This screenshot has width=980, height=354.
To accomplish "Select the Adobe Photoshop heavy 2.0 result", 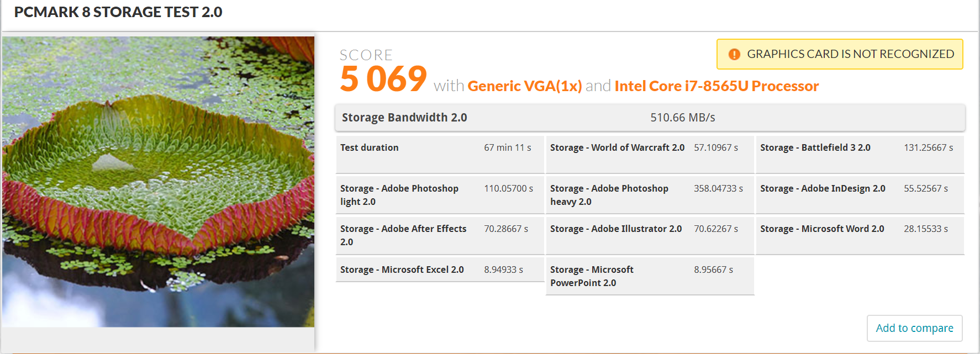I will (x=649, y=195).
